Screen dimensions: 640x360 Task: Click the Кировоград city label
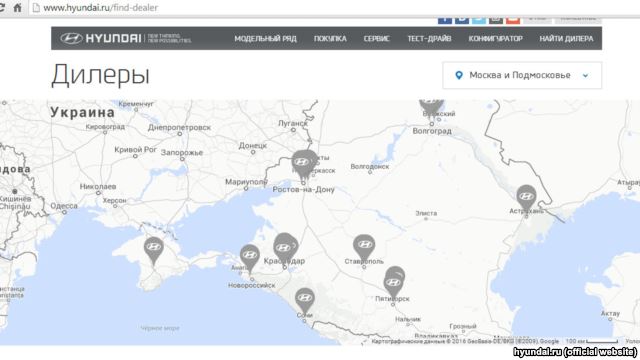pos(105,127)
